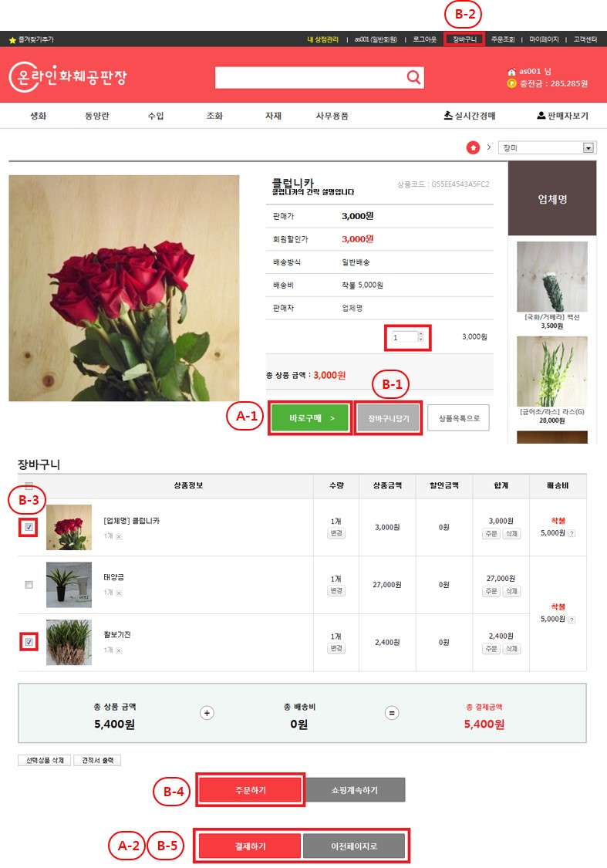The width and height of the screenshot is (607, 868).
Task: Click the star favorites icon
Action: point(12,40)
